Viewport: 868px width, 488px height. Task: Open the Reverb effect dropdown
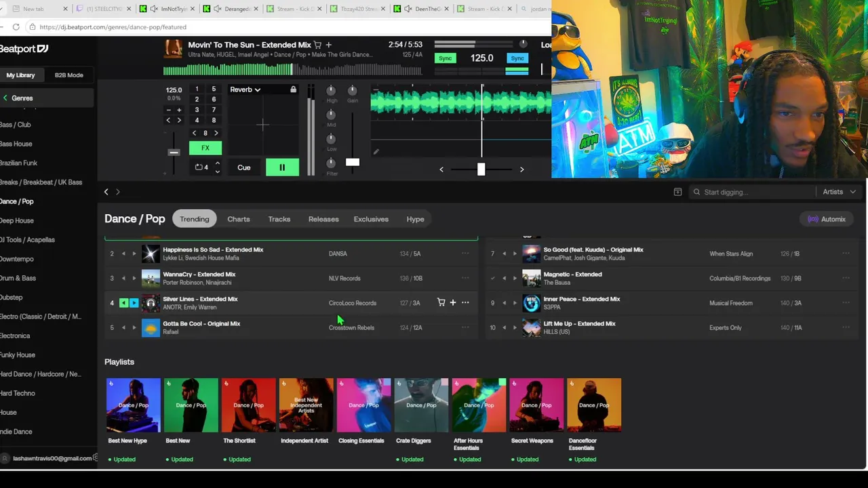point(245,89)
